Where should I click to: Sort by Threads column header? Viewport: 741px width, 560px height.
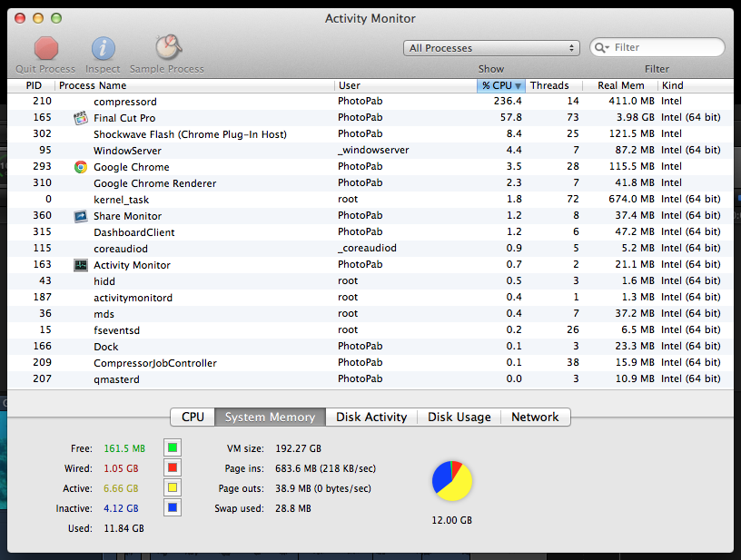pos(554,85)
